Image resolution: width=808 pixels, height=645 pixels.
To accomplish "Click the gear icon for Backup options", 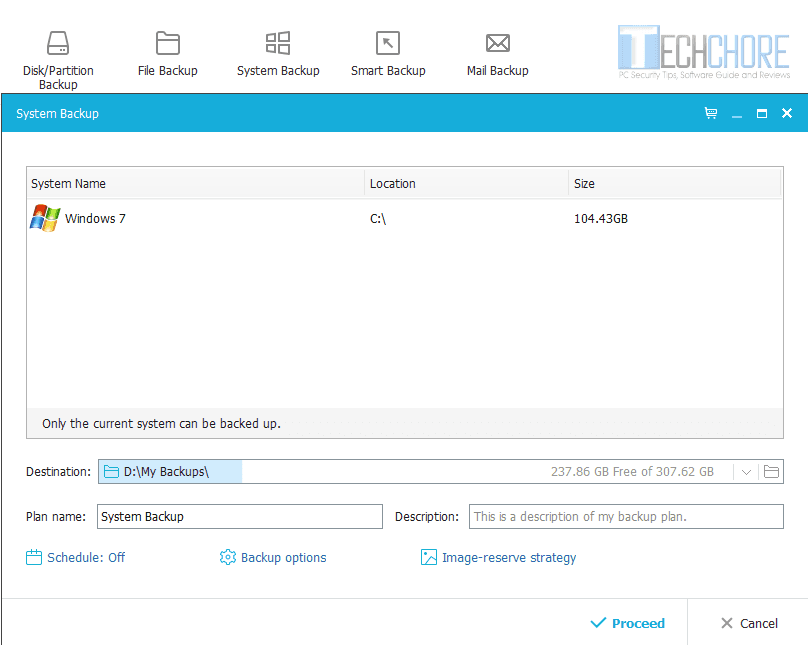I will (x=227, y=557).
